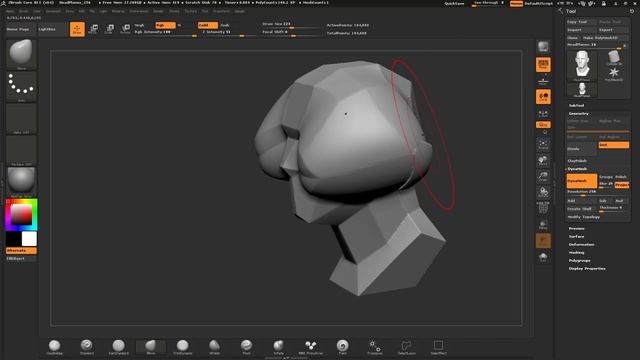
Task: Select the SelectRect brush
Action: pyautogui.click(x=438, y=347)
